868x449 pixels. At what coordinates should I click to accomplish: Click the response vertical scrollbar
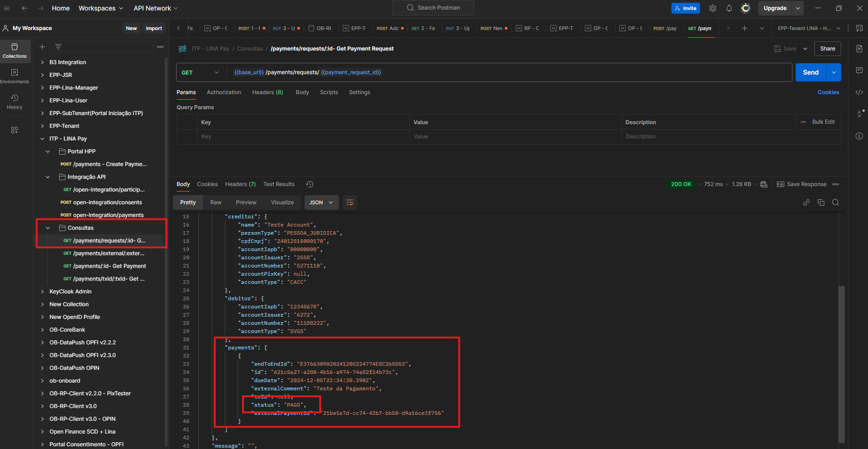pos(842,364)
